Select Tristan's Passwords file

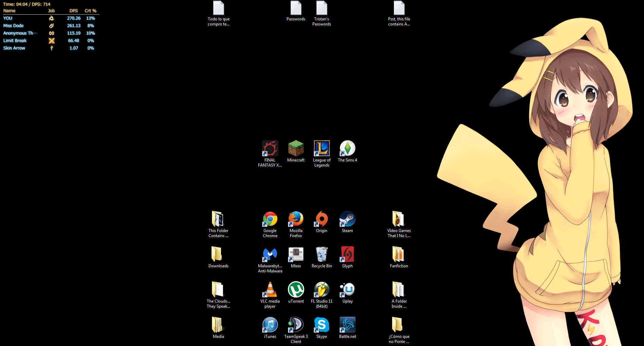(x=321, y=13)
